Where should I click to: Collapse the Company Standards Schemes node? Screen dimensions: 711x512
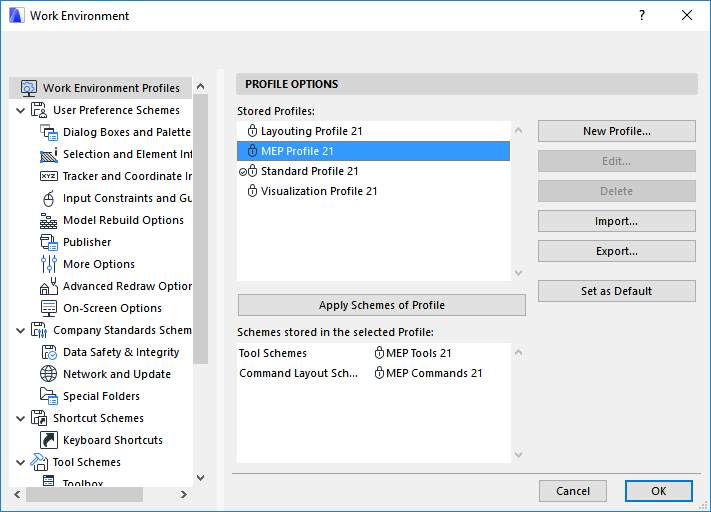pos(21,330)
